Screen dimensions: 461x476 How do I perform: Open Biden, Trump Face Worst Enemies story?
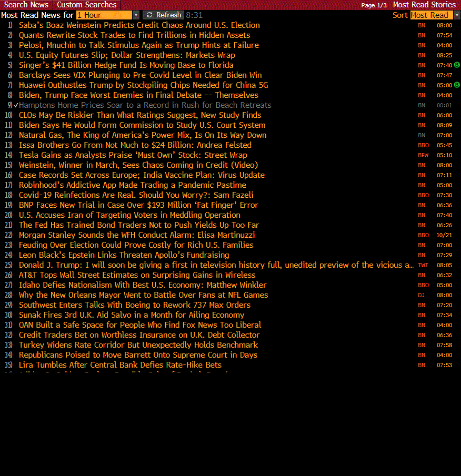[138, 95]
